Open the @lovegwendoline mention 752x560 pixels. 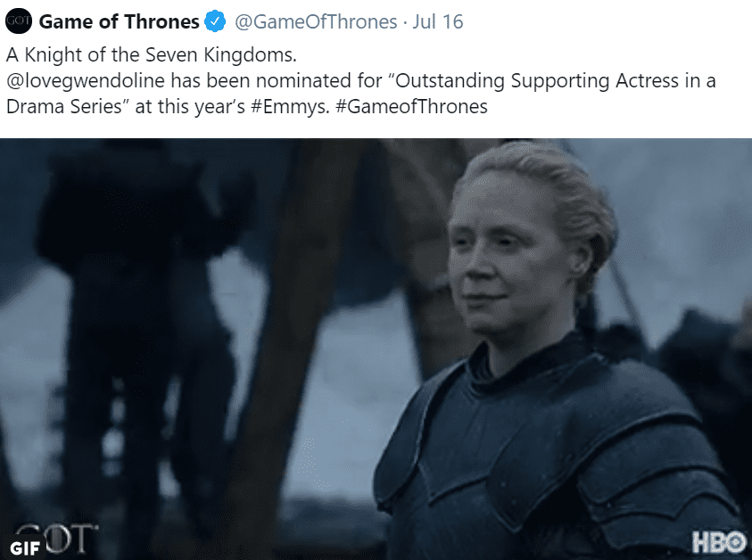pos(86,81)
